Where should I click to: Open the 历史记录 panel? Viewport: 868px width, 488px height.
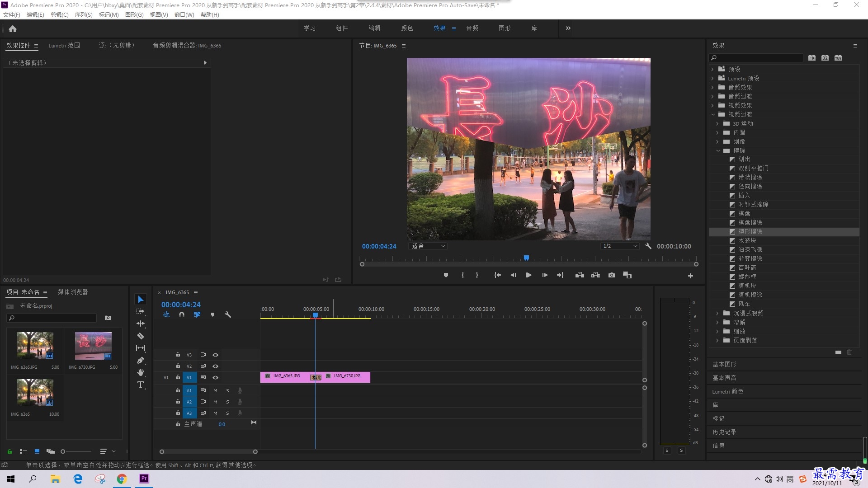724,432
